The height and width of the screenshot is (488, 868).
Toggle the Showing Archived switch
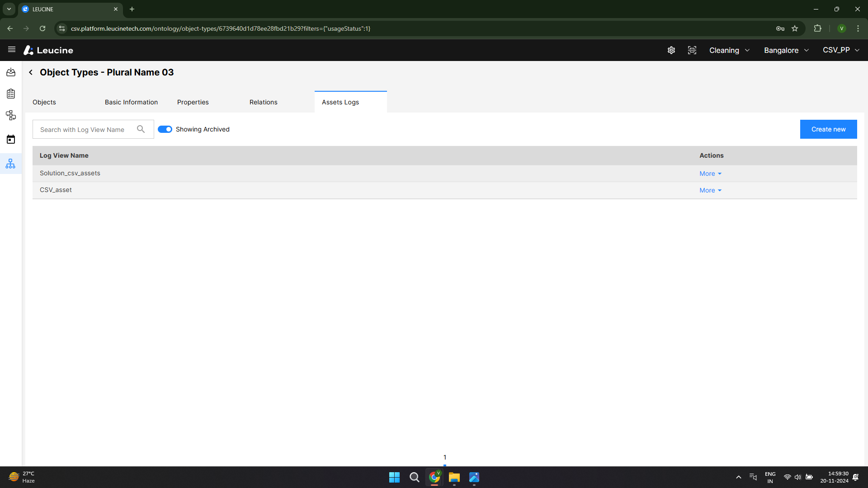point(165,129)
